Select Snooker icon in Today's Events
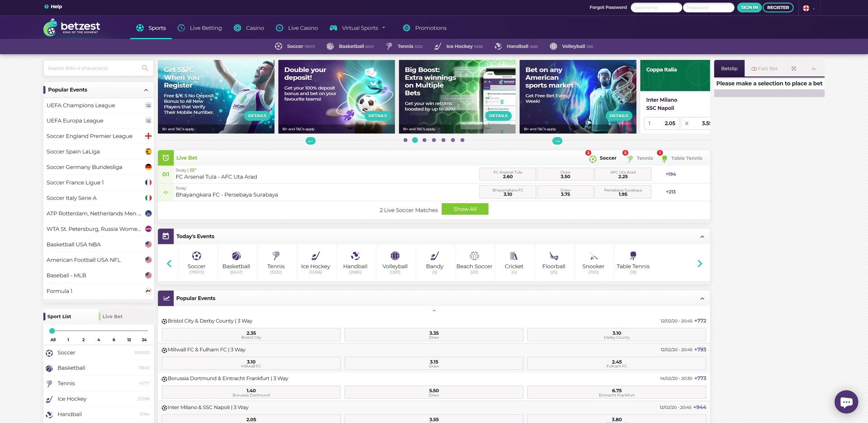The image size is (868, 423). [594, 256]
